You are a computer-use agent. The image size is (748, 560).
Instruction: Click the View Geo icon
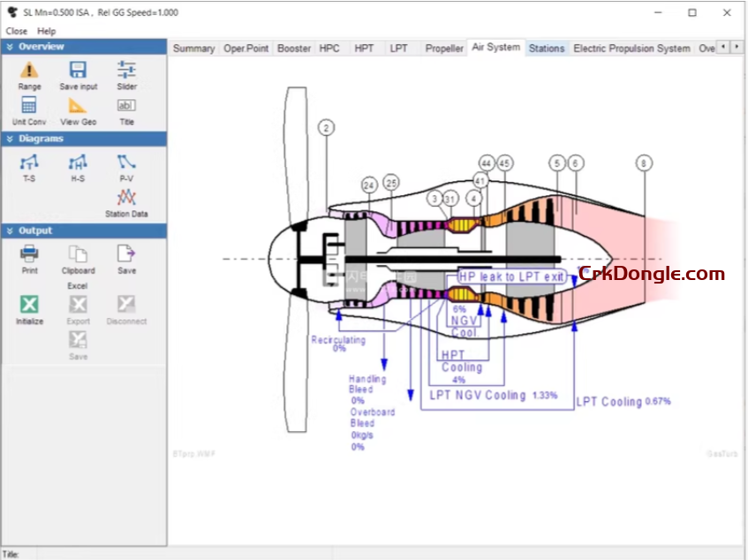[78, 106]
